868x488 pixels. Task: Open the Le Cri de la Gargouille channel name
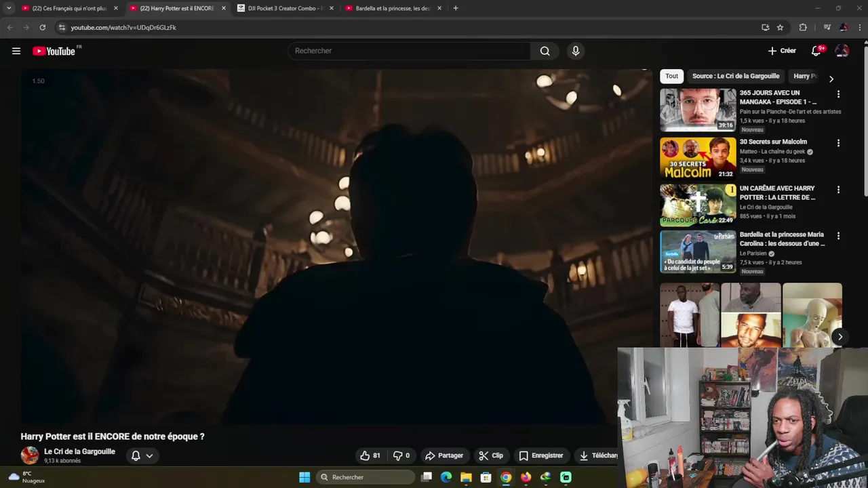[x=79, y=451]
